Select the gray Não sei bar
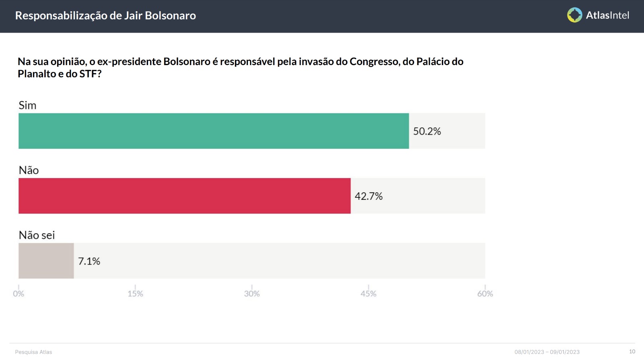This screenshot has width=644, height=361. point(46,261)
